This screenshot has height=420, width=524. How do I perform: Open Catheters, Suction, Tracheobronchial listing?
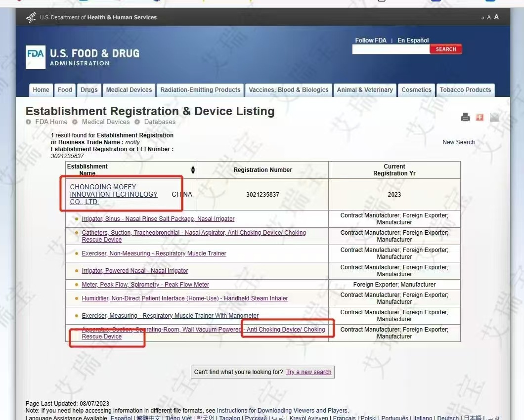(194, 236)
